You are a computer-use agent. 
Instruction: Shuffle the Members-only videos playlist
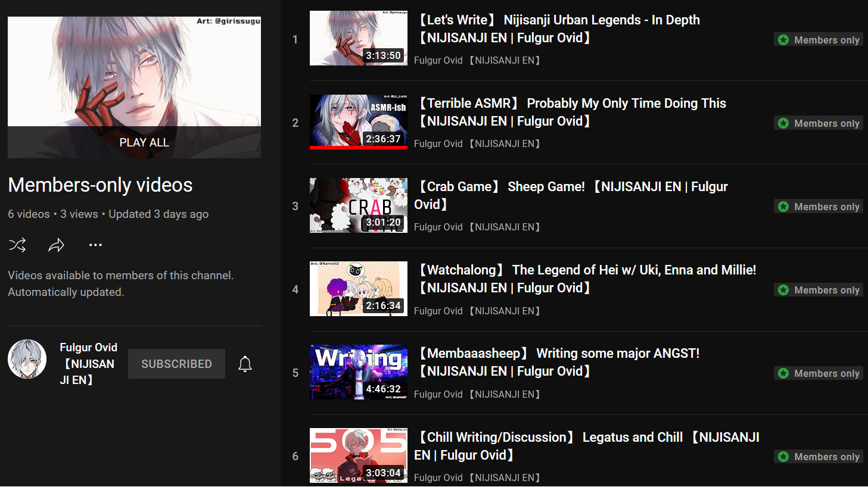point(17,245)
